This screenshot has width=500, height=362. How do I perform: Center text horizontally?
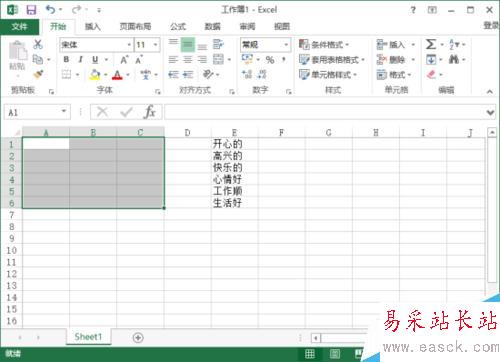pyautogui.click(x=188, y=60)
